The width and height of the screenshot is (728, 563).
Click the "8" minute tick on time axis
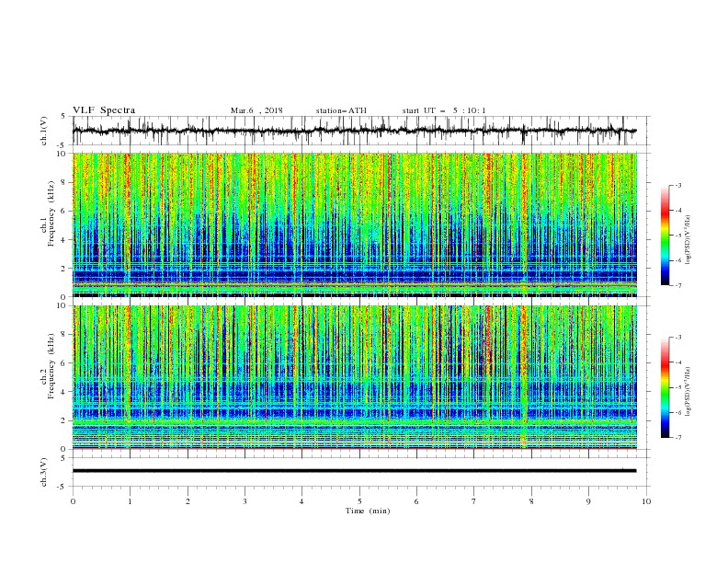click(531, 501)
